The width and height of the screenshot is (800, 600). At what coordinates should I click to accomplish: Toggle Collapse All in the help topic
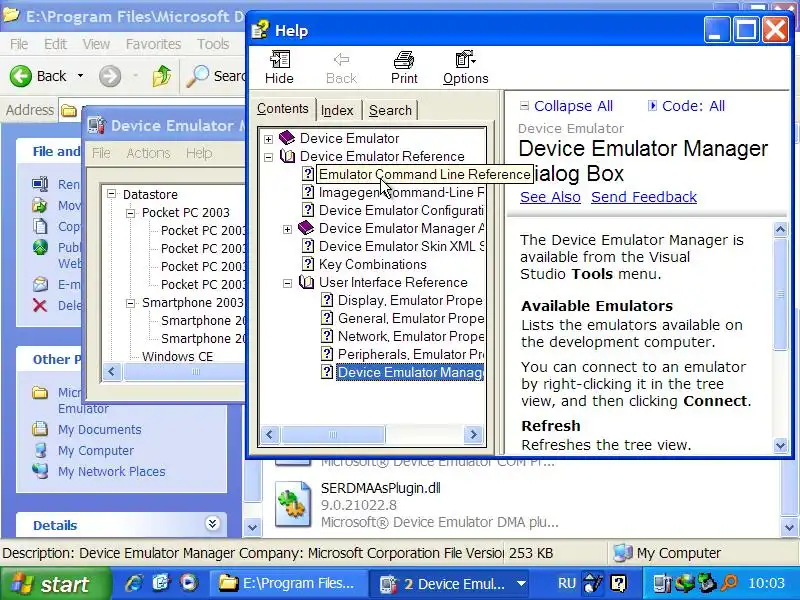click(x=566, y=106)
